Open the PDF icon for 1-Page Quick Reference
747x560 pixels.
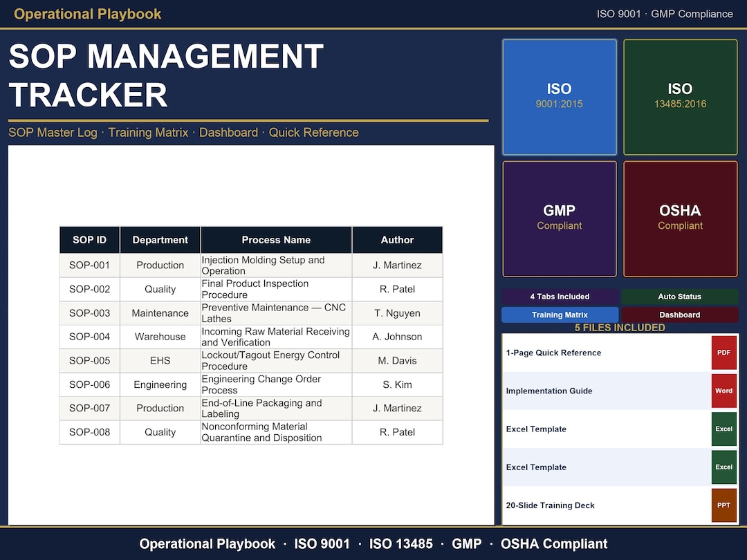pyautogui.click(x=723, y=353)
